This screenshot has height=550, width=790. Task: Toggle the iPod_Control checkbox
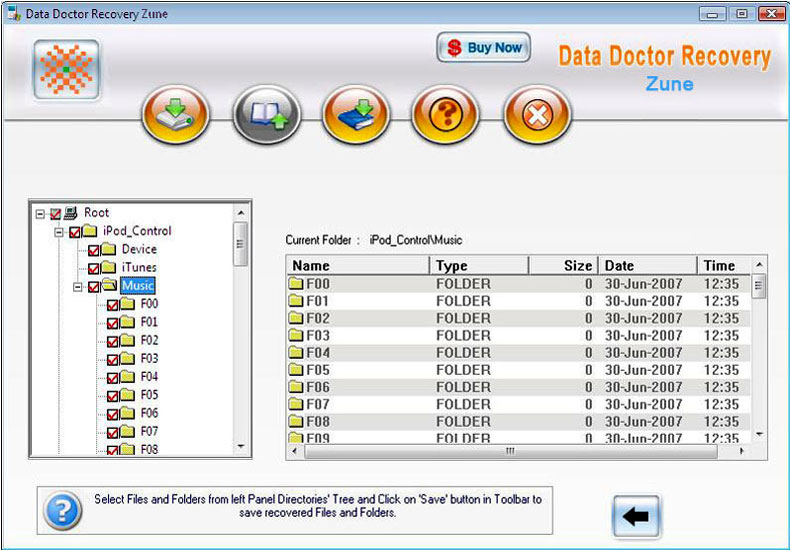point(75,232)
